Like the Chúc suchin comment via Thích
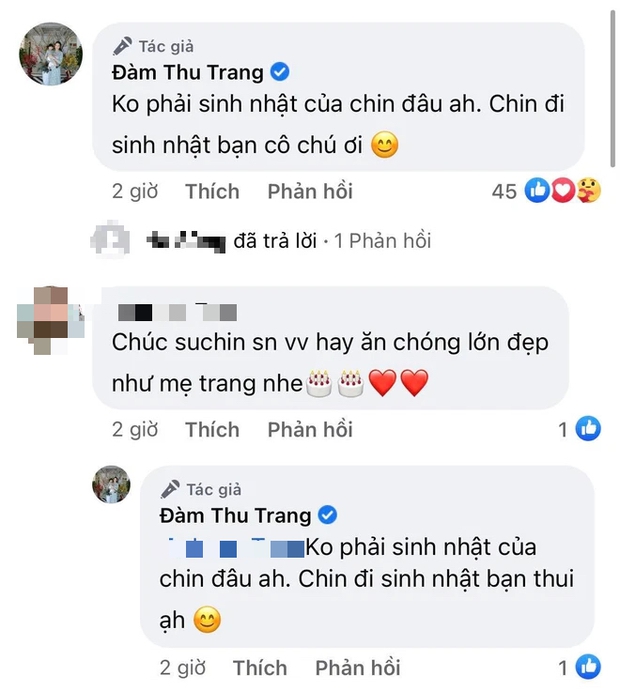The image size is (620, 691). point(212,430)
